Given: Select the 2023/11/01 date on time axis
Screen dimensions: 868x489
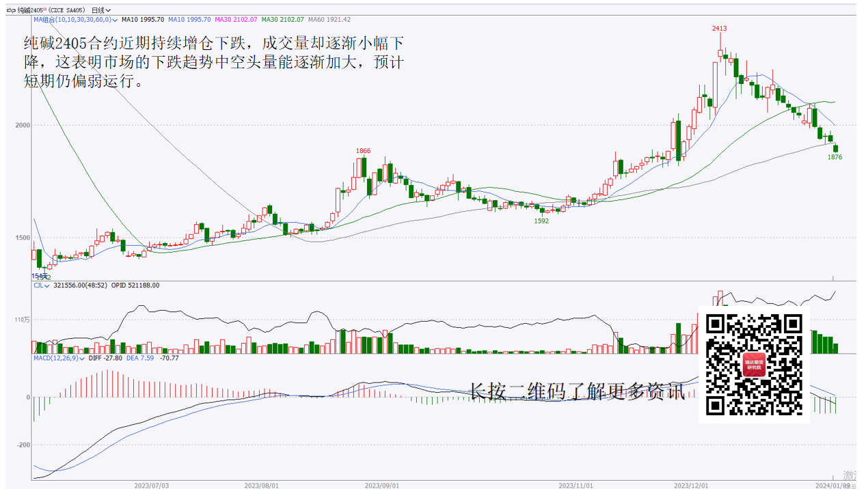Looking at the screenshot, I should coord(575,485).
